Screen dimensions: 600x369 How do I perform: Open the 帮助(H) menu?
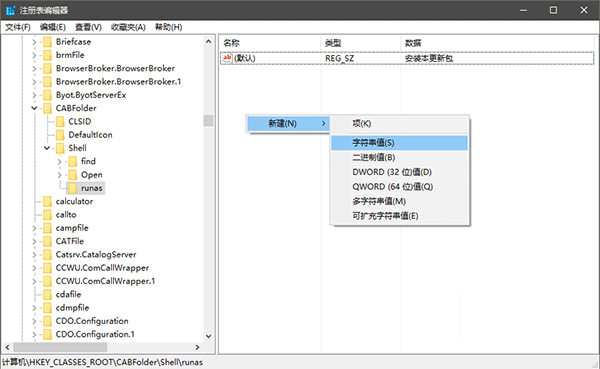pyautogui.click(x=169, y=27)
